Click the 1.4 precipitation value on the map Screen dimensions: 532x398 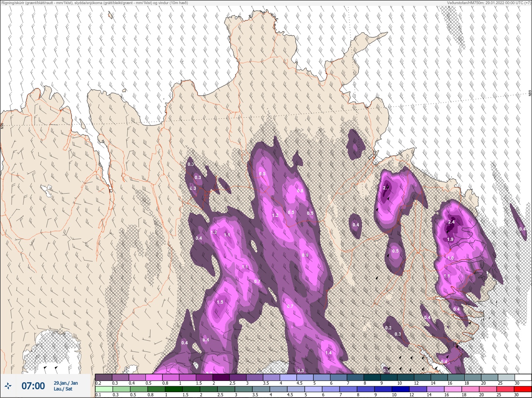point(328,353)
